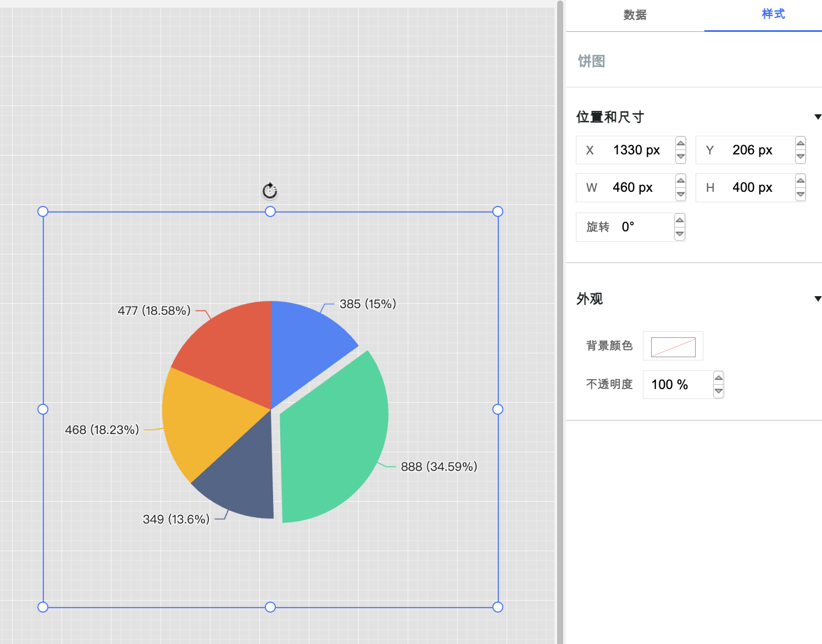This screenshot has width=822, height=644.
Task: Increase the W width with the up arrow
Action: pyautogui.click(x=681, y=181)
